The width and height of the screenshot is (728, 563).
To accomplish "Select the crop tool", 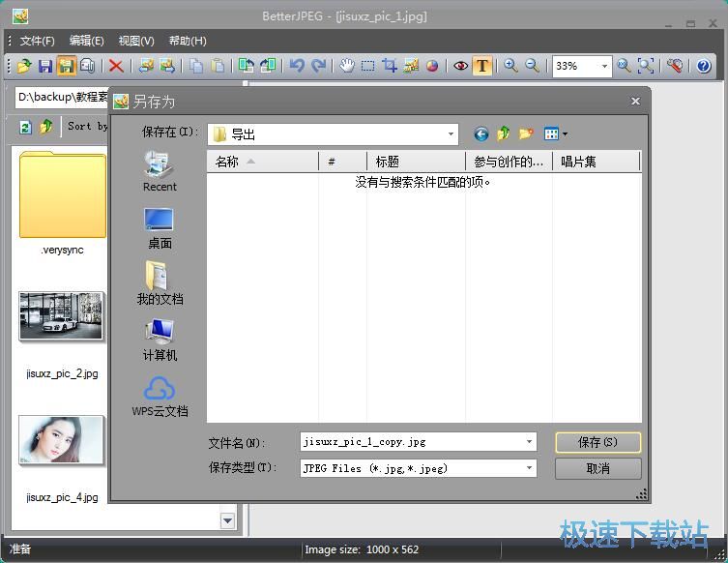I will [x=389, y=66].
